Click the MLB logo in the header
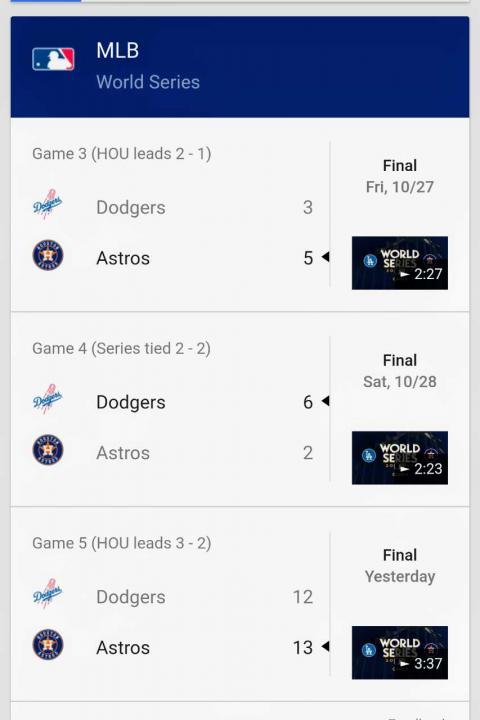480x720 pixels. click(53, 59)
